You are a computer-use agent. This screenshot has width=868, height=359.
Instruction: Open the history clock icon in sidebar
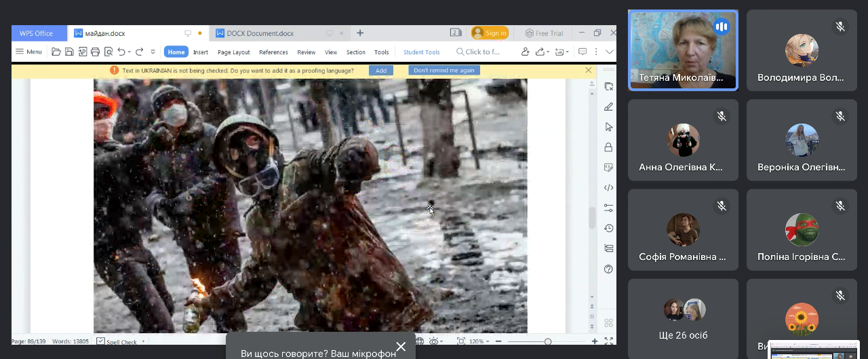tap(608, 228)
